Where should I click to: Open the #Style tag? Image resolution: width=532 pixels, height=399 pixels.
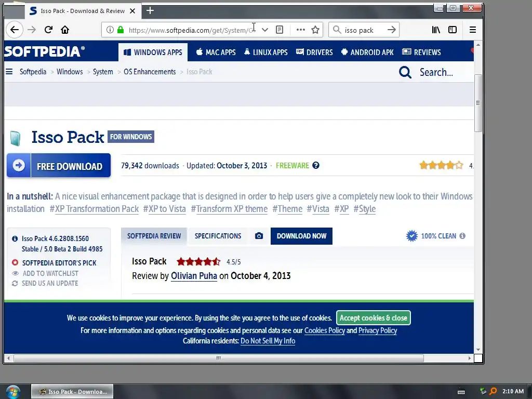[365, 209]
